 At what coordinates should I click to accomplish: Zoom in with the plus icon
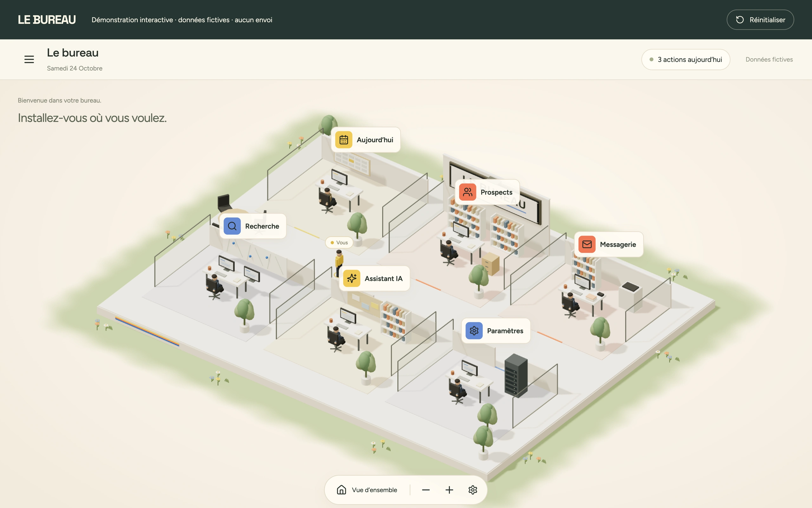point(449,490)
